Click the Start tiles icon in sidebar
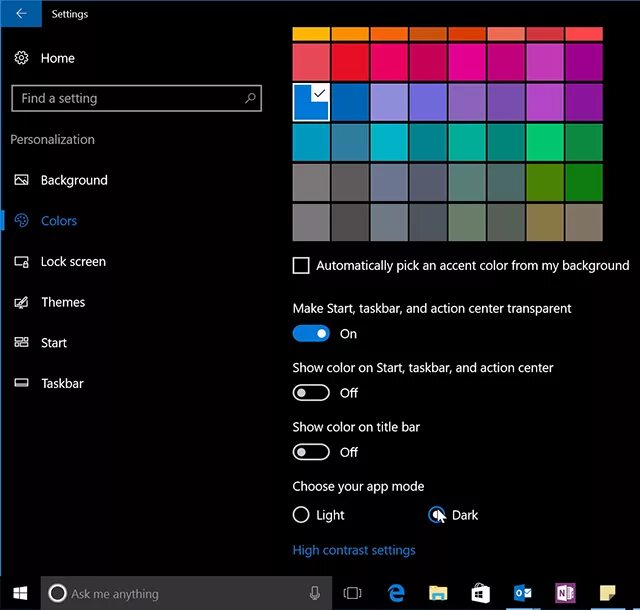Screen dimensions: 640x610 [x=21, y=342]
